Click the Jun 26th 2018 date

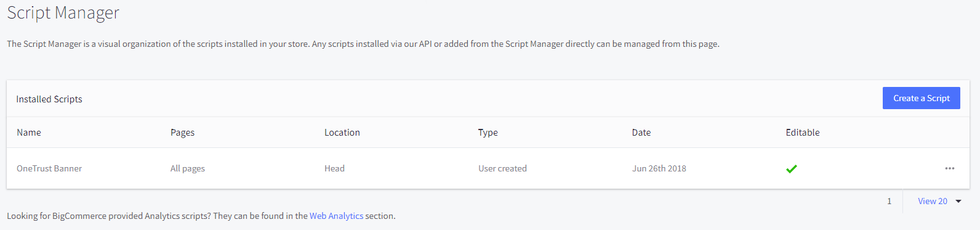coord(659,168)
